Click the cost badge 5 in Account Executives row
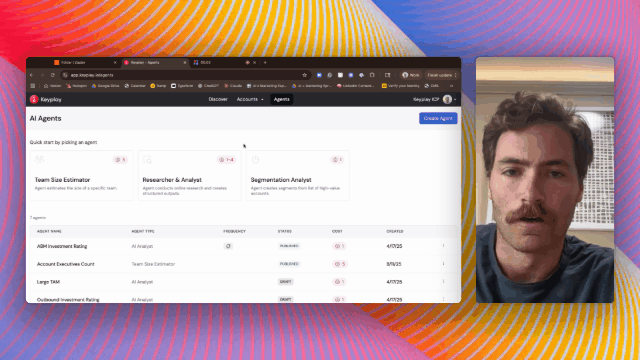Image resolution: width=640 pixels, height=360 pixels. 340,264
